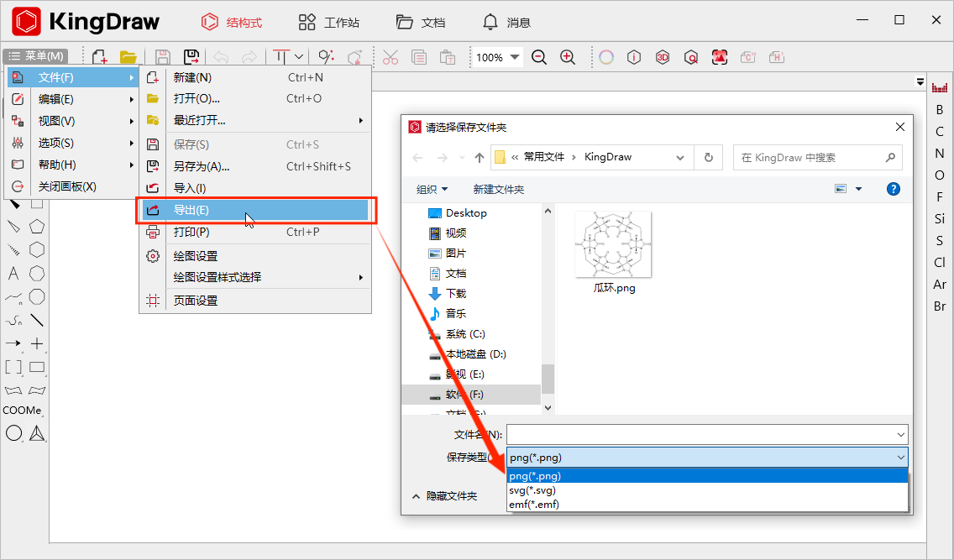Click the red image recognition icon
The image size is (954, 560).
(x=719, y=57)
